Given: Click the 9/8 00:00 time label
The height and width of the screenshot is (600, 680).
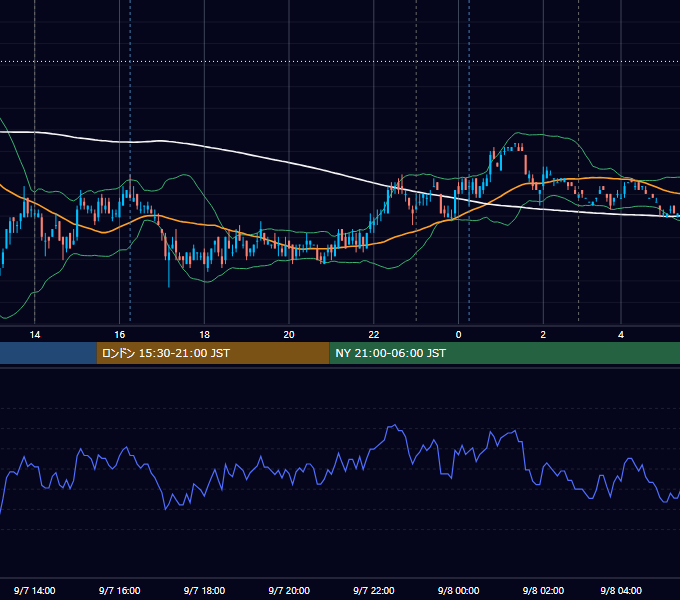Looking at the screenshot, I should tap(458, 590).
